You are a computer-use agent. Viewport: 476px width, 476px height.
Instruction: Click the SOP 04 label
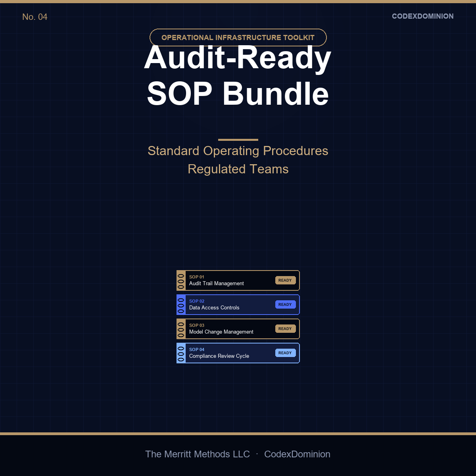point(197,350)
